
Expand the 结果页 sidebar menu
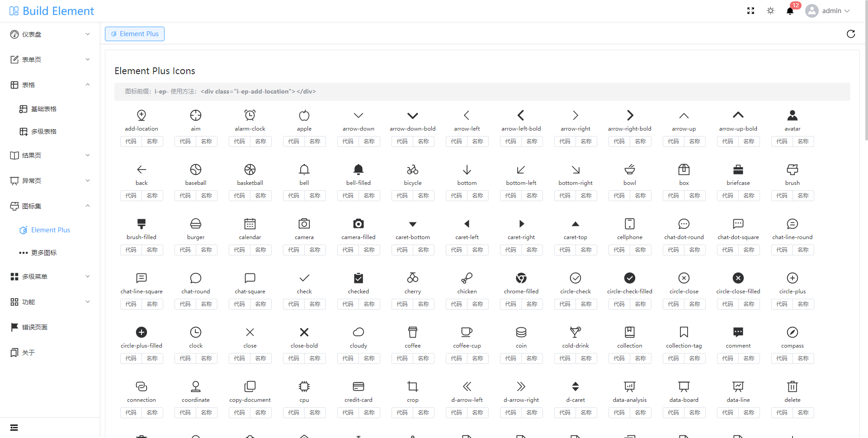[50, 155]
